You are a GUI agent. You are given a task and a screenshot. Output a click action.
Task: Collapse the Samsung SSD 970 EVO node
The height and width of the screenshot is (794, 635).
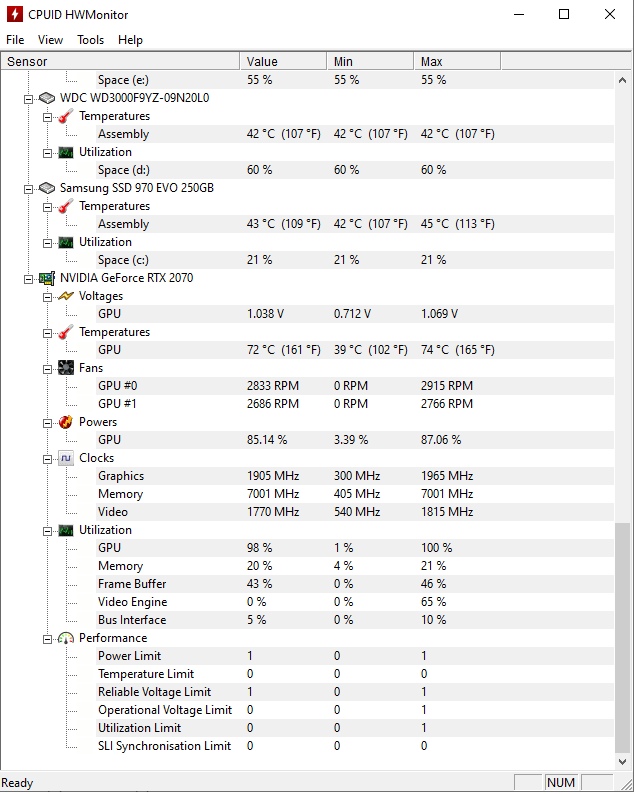click(x=28, y=188)
